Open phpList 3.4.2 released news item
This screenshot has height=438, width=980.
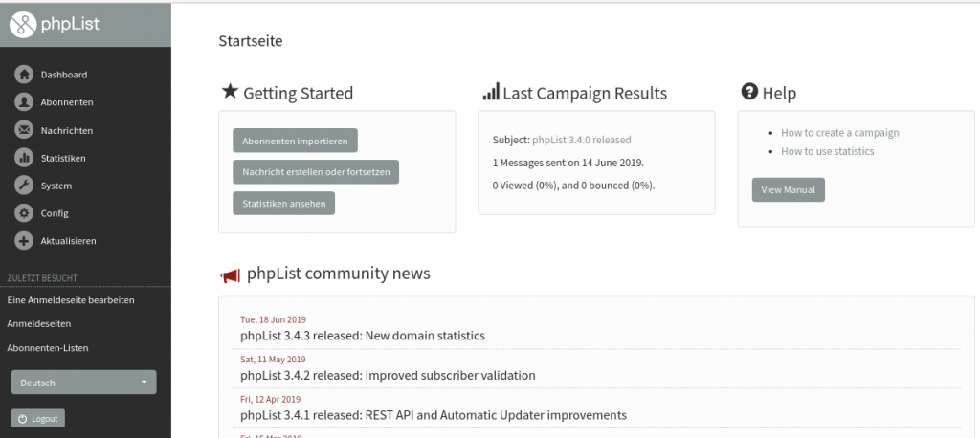[388, 376]
